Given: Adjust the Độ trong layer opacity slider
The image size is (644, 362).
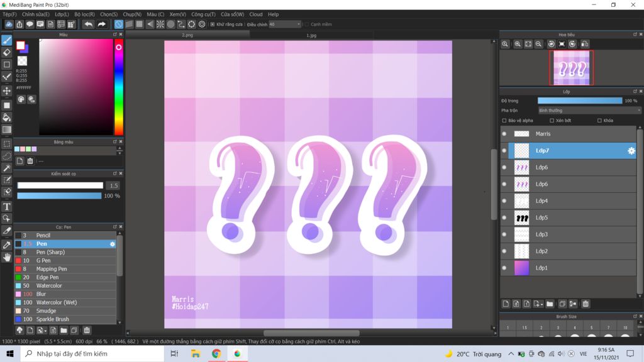Looking at the screenshot, I should coord(580,101).
